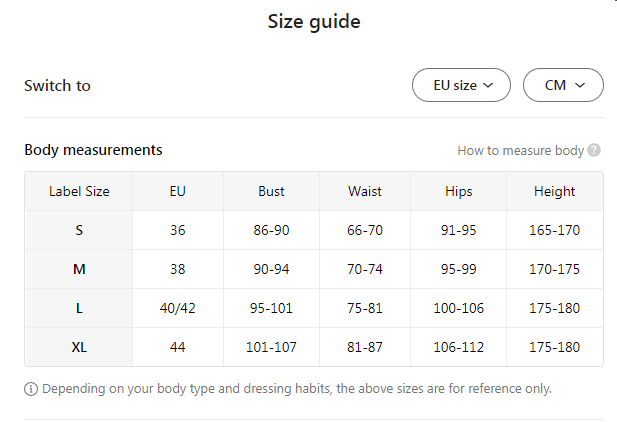Select the L size row label
The image size is (617, 422).
(79, 308)
